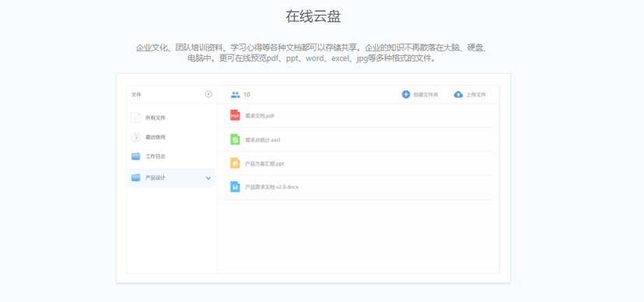Click the red PDF file icon
644x302 pixels.
[x=235, y=115]
